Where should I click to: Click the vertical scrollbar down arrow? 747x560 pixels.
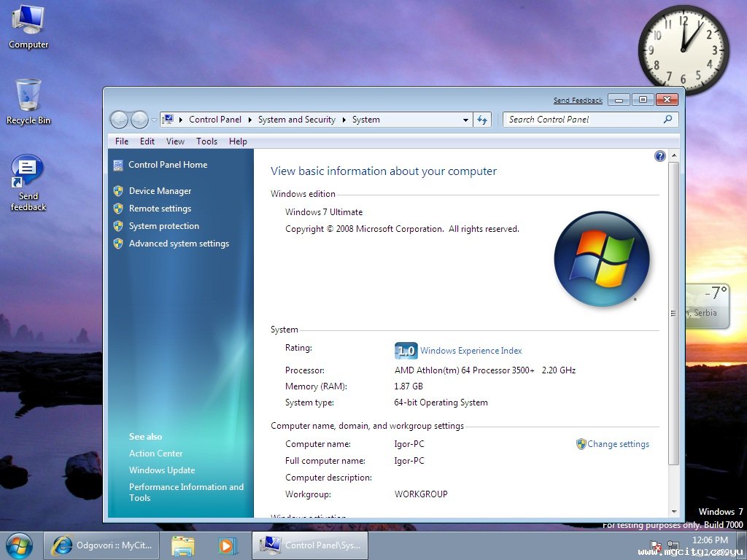[x=673, y=511]
